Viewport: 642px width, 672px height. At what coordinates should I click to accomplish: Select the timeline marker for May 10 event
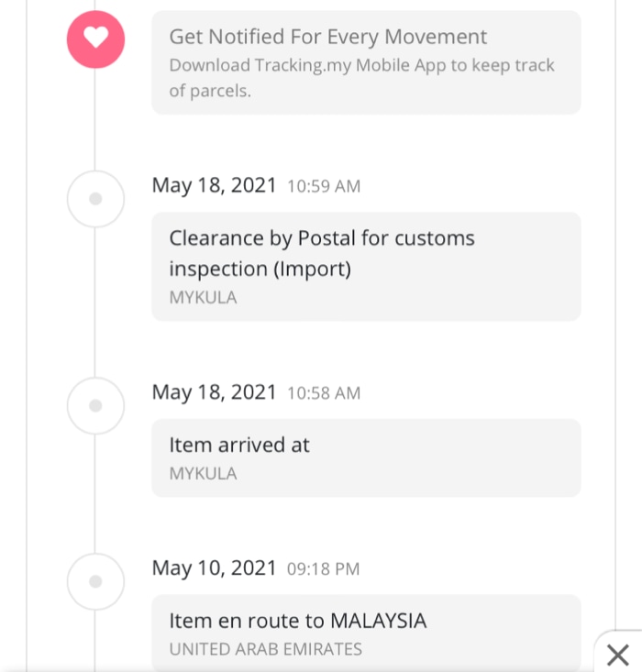[95, 581]
